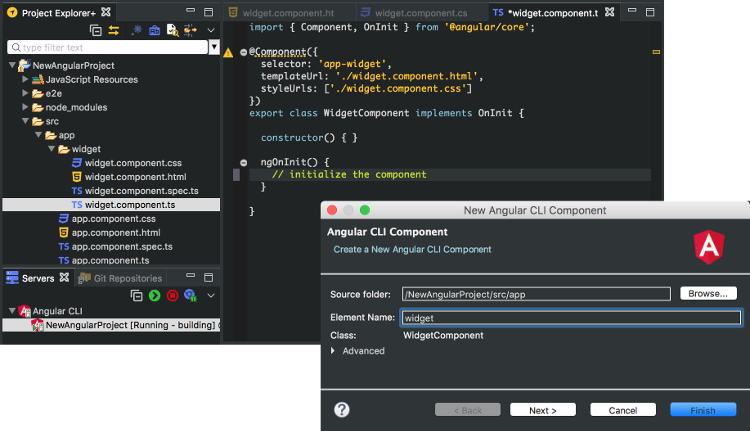Maximize the Project Explorer panel
This screenshot has width=750, height=431.
pos(209,12)
